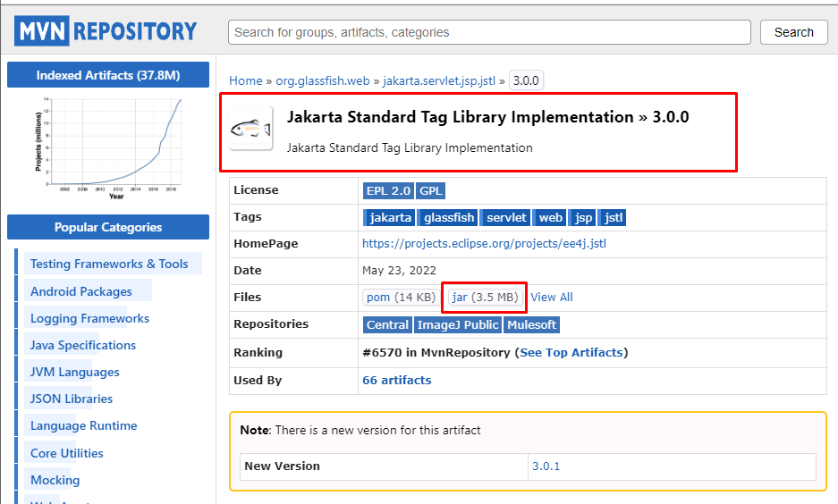Open the 66 artifacts used-by link
This screenshot has width=838, height=504.
(396, 380)
